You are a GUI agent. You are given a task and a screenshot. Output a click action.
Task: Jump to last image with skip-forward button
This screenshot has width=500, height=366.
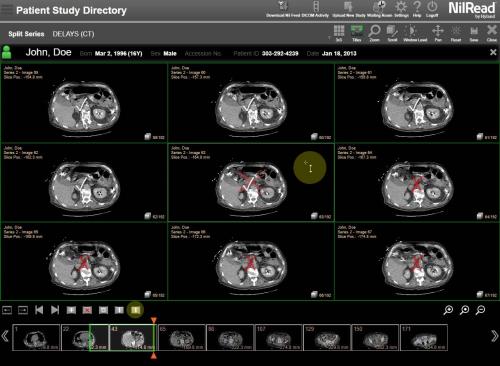pyautogui.click(x=55, y=310)
